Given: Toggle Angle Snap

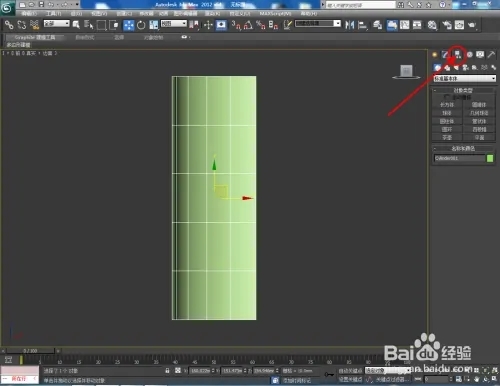Looking at the screenshot, I should tap(248, 25).
